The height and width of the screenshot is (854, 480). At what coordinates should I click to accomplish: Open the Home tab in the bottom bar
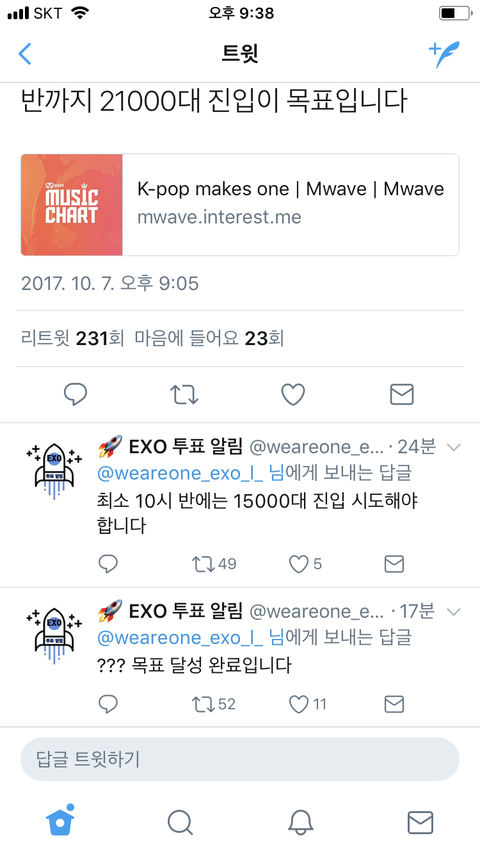[60, 820]
